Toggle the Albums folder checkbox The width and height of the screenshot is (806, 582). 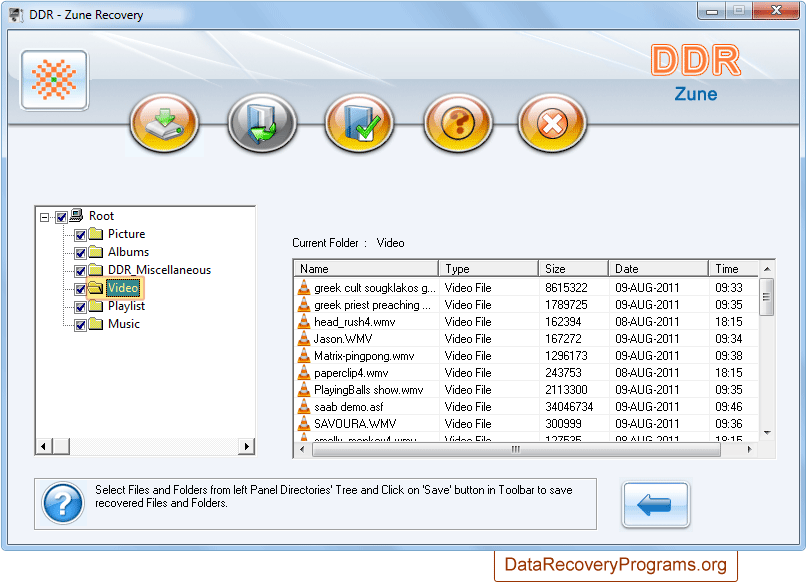80,253
